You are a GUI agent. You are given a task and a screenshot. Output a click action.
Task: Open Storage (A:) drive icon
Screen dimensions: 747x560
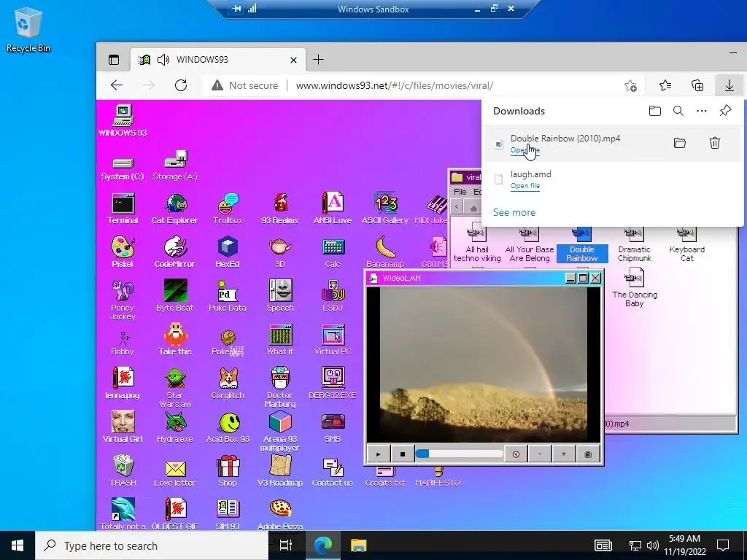[x=175, y=166]
